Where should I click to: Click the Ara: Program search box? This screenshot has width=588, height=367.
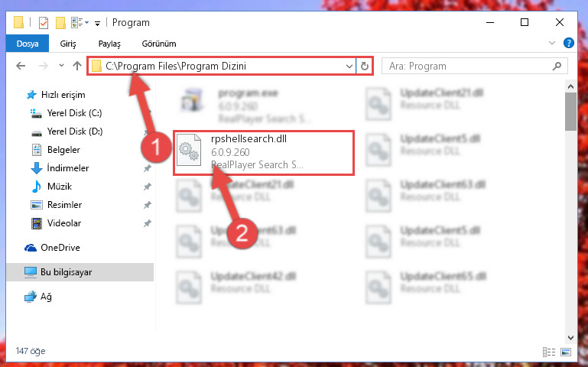467,67
